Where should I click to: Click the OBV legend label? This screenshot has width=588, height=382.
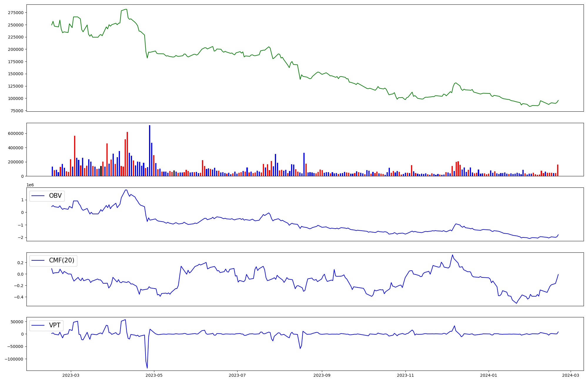55,196
